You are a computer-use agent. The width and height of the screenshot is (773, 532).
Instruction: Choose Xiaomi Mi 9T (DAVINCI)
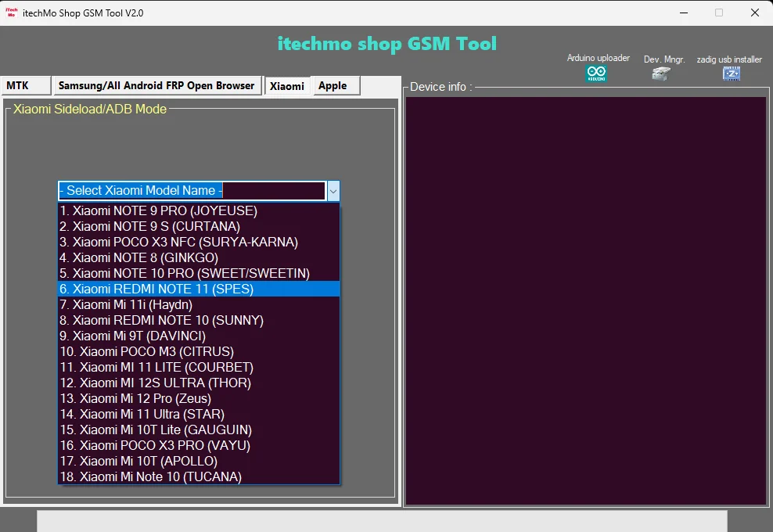pos(199,336)
